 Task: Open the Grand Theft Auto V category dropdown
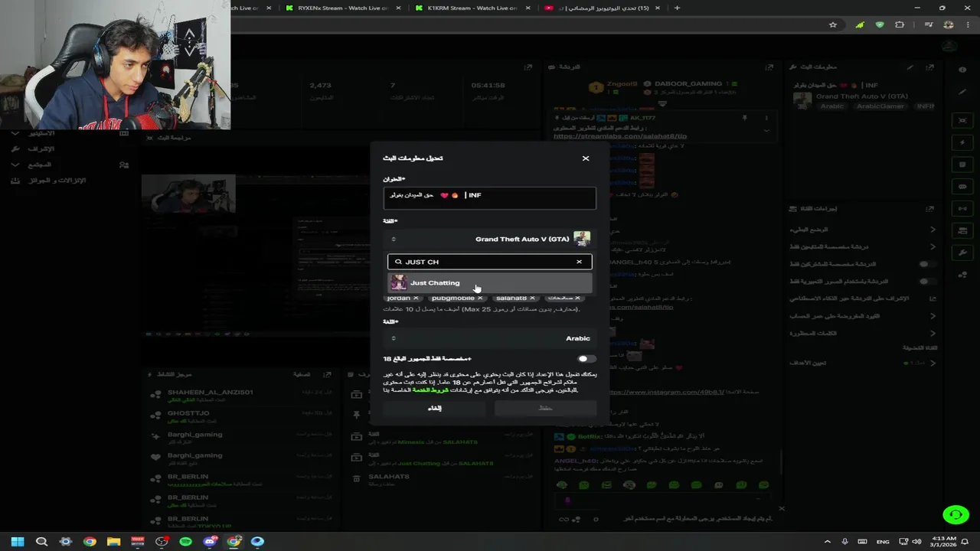click(x=489, y=239)
